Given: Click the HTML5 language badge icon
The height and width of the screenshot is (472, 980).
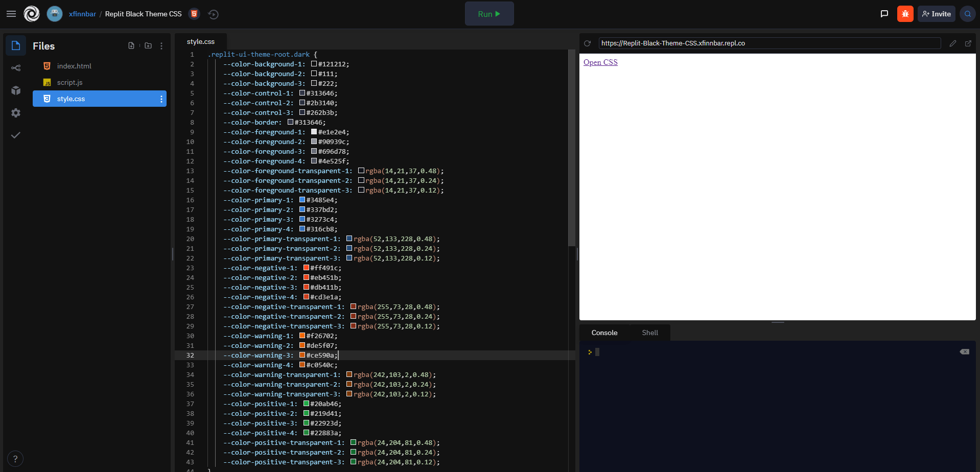Looking at the screenshot, I should [x=194, y=14].
